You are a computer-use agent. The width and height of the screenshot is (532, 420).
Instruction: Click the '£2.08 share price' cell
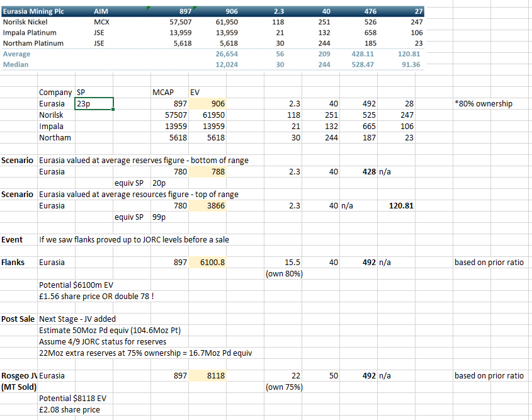click(69, 409)
